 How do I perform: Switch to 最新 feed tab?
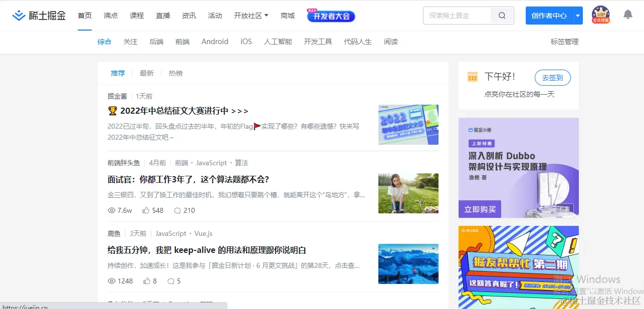click(147, 73)
